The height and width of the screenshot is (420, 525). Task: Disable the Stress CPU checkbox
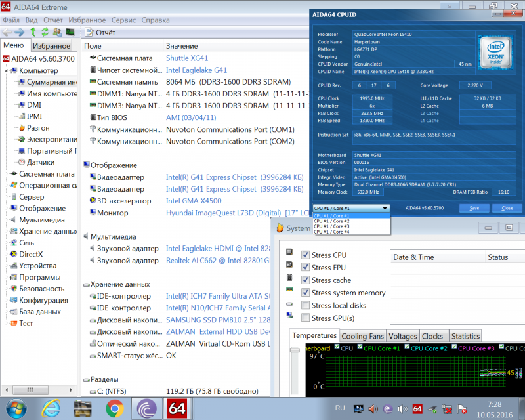pyautogui.click(x=305, y=255)
